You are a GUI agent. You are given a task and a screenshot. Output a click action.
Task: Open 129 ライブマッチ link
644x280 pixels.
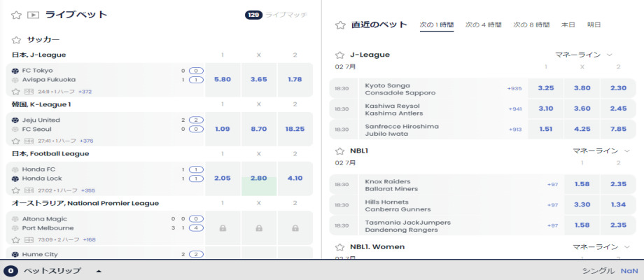point(276,15)
